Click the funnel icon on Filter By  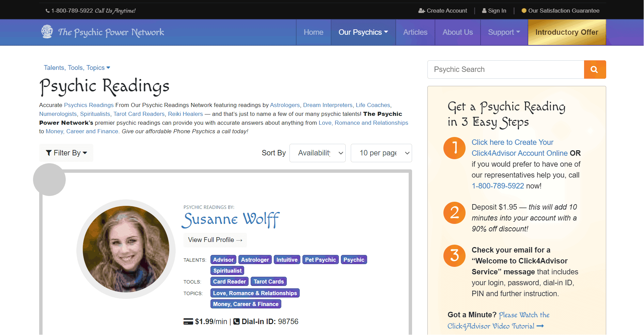point(49,153)
